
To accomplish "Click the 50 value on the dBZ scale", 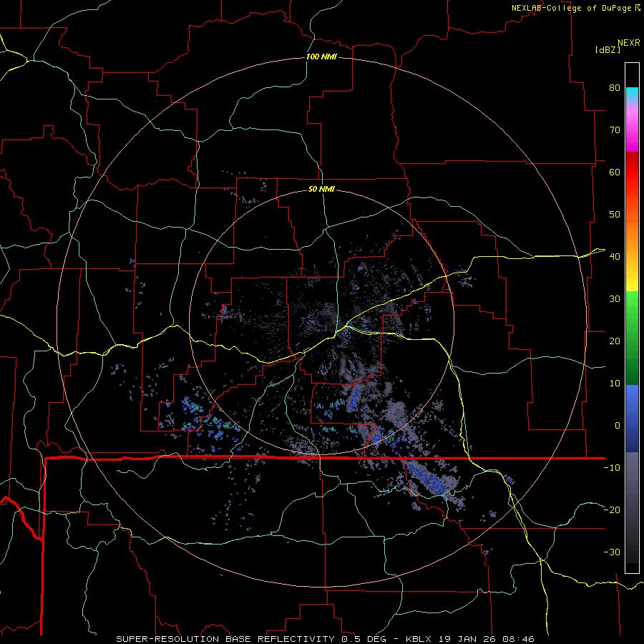I will tap(615, 215).
